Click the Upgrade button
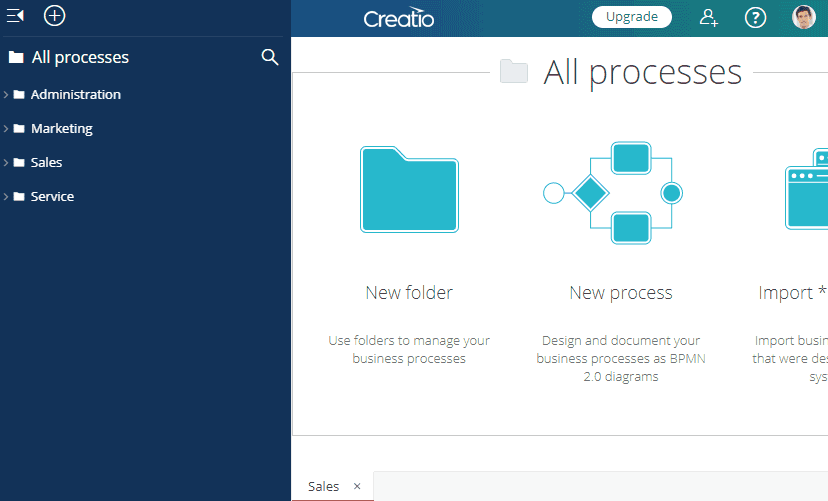Viewport: 828px width, 501px height. [632, 17]
